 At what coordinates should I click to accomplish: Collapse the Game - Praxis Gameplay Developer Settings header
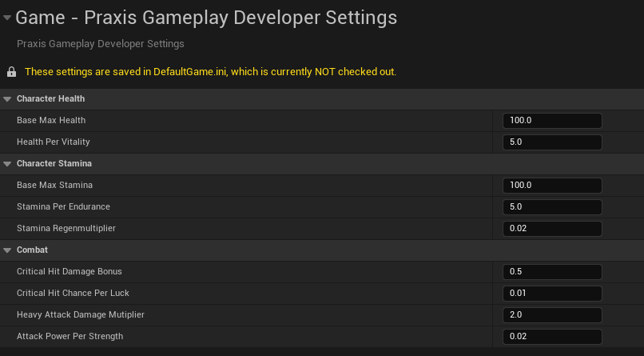[x=7, y=18]
